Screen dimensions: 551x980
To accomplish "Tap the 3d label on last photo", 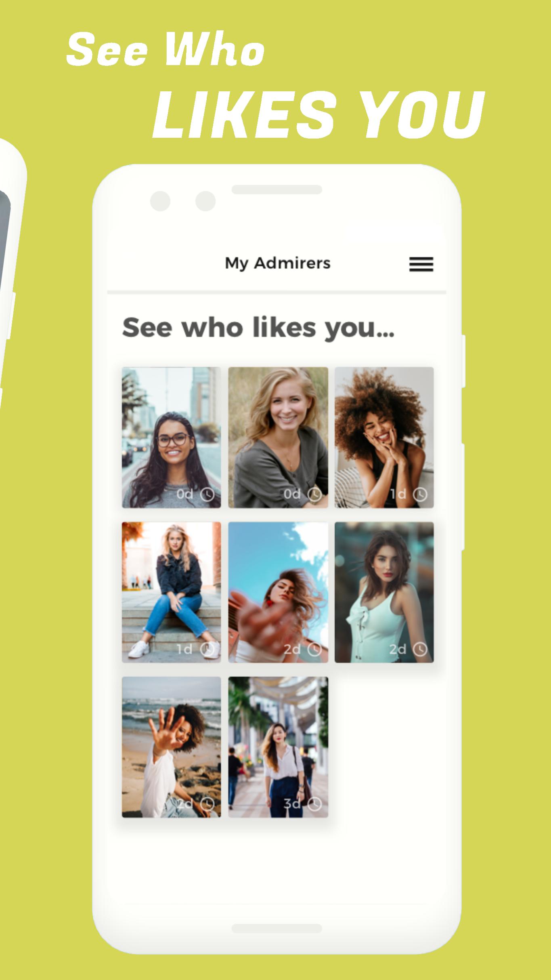I will (x=292, y=804).
